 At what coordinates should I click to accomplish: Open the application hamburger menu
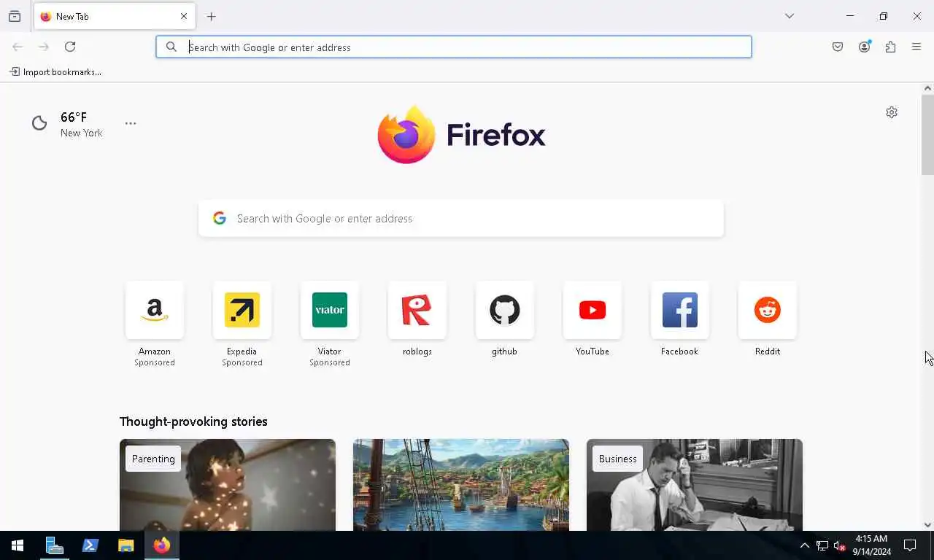coord(916,47)
